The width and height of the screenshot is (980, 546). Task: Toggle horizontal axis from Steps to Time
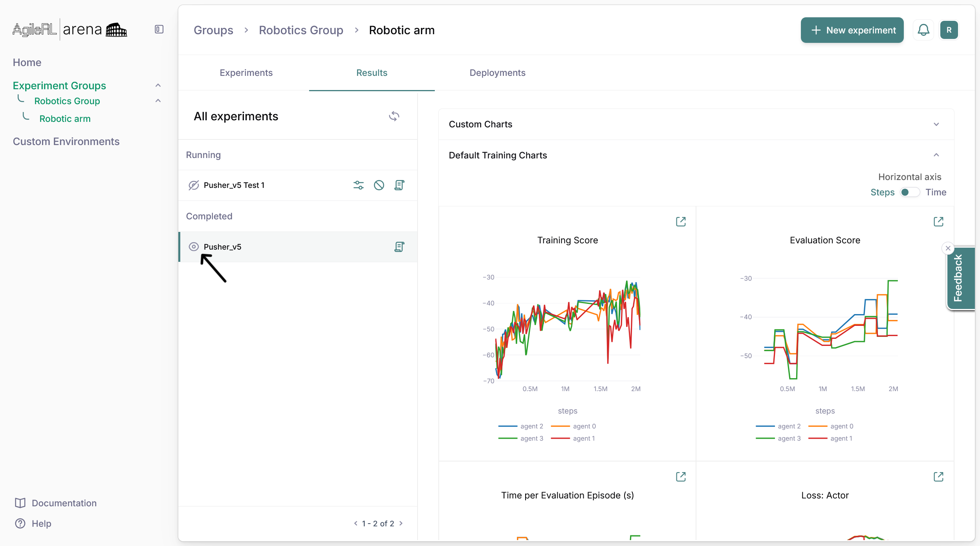pos(909,192)
